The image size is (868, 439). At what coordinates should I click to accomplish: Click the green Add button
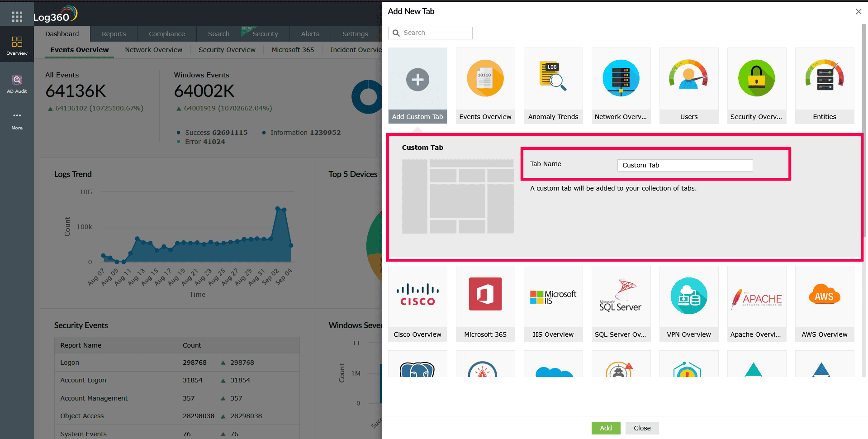tap(606, 428)
